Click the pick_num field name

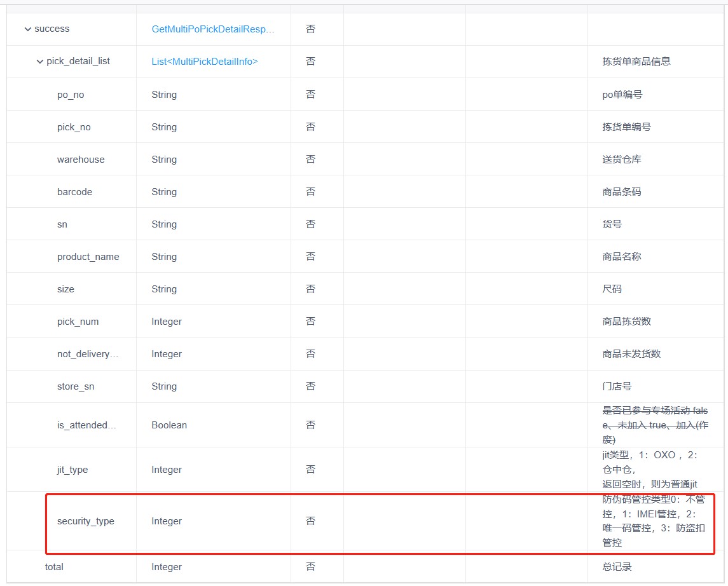[x=78, y=322]
